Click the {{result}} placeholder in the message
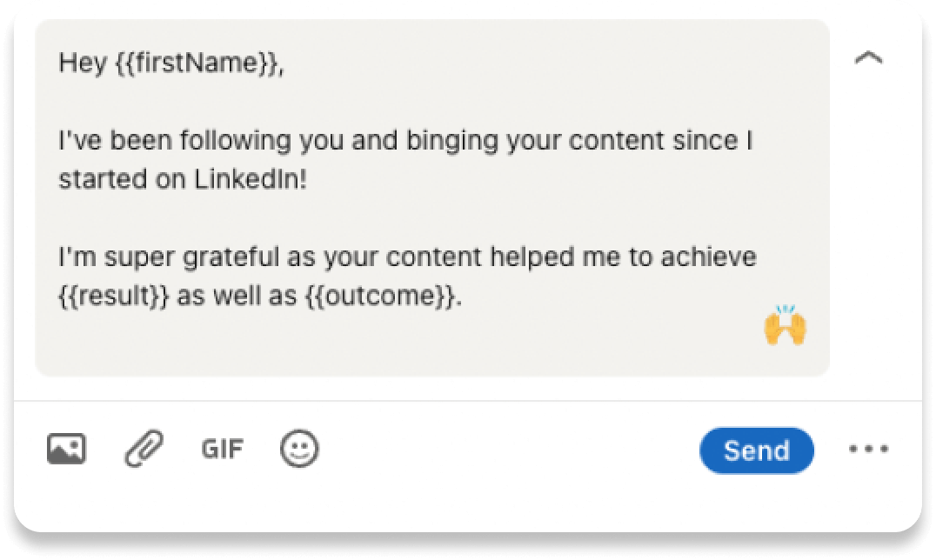The height and width of the screenshot is (560, 936). point(115,297)
